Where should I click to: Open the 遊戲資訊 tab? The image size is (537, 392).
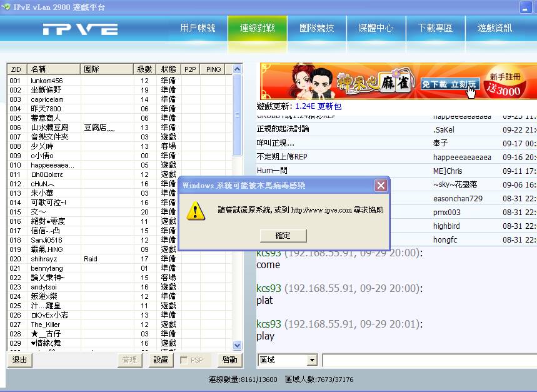coord(495,28)
